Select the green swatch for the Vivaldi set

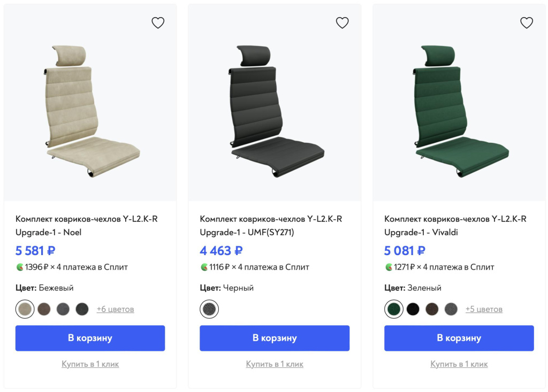coord(394,309)
